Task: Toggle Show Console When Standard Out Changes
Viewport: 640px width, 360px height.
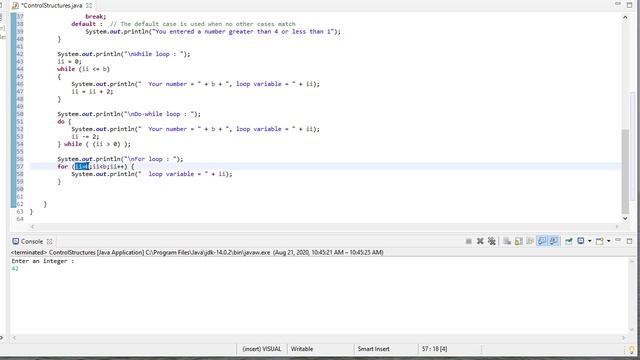Action: tap(542, 241)
